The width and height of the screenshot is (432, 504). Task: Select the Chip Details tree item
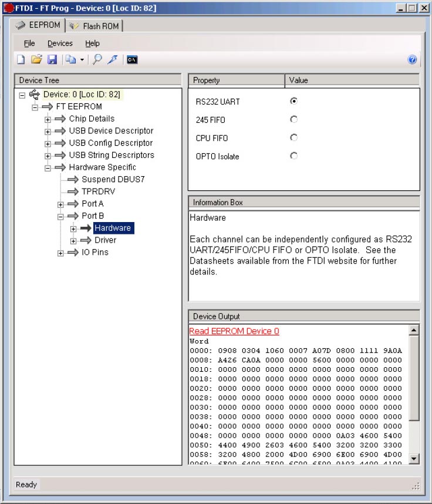(92, 119)
